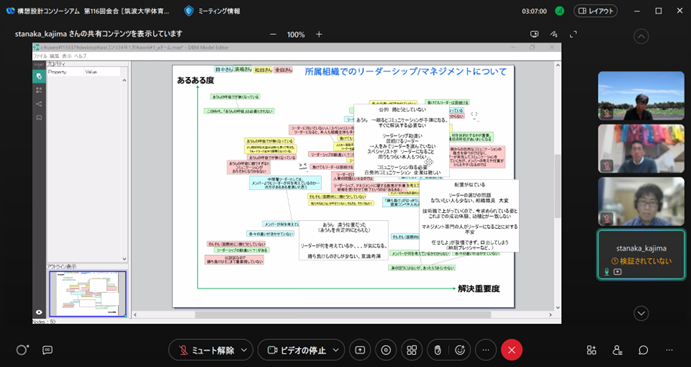Expand video options arrow beside ビデオの停止
The height and width of the screenshot is (367, 691).
[336, 350]
